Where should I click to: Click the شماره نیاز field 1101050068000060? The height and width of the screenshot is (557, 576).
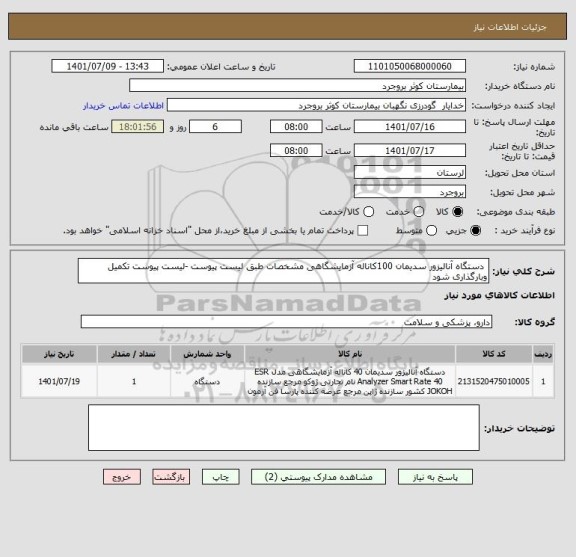[x=410, y=67]
